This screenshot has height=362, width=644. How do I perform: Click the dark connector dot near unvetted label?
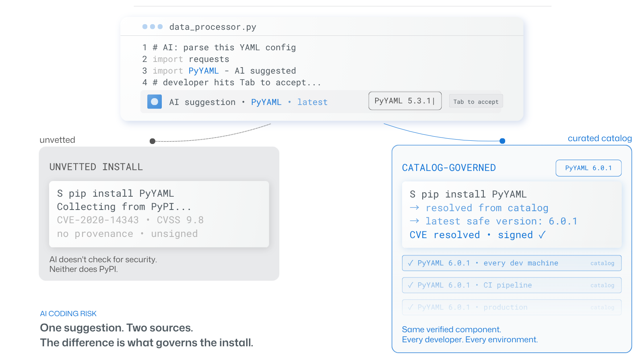pos(153,141)
